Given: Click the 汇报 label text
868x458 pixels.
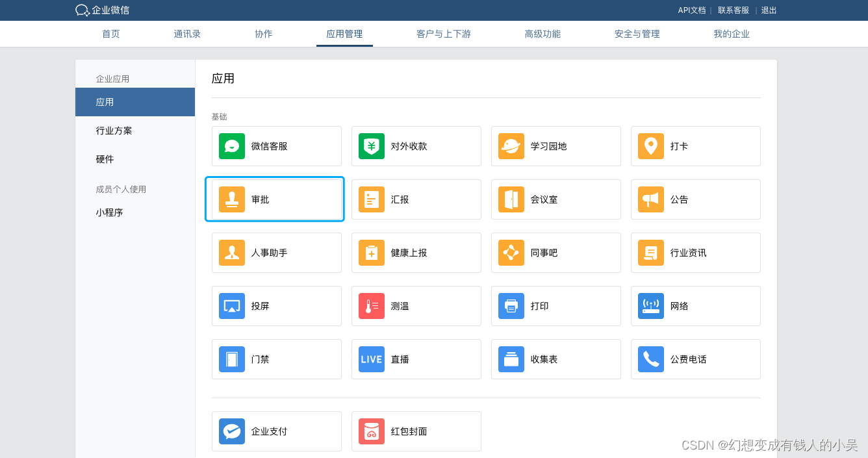Looking at the screenshot, I should 400,199.
